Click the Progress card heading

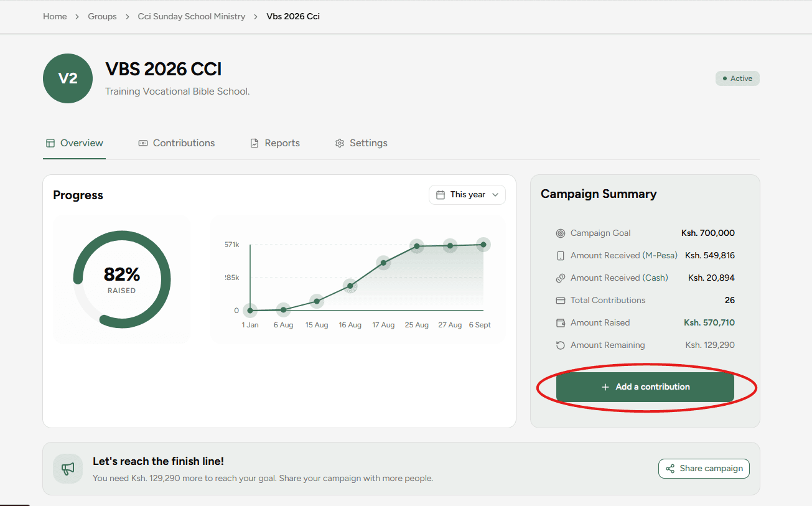click(78, 195)
